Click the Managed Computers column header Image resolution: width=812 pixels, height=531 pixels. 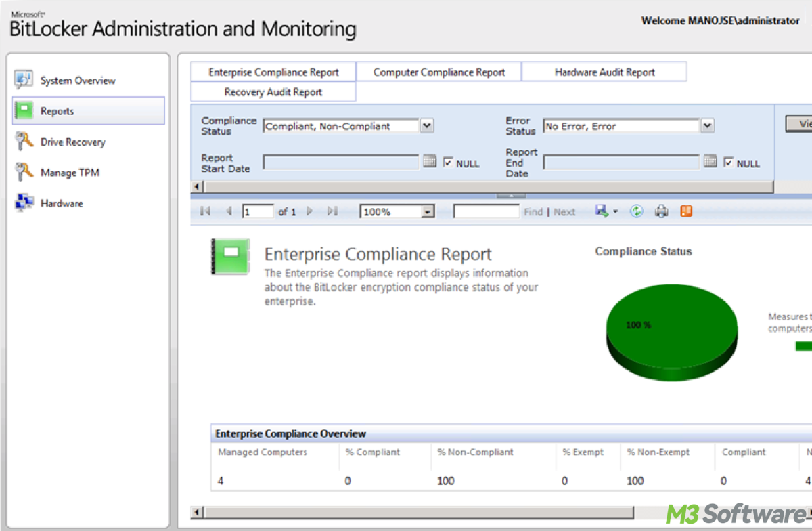tap(263, 452)
